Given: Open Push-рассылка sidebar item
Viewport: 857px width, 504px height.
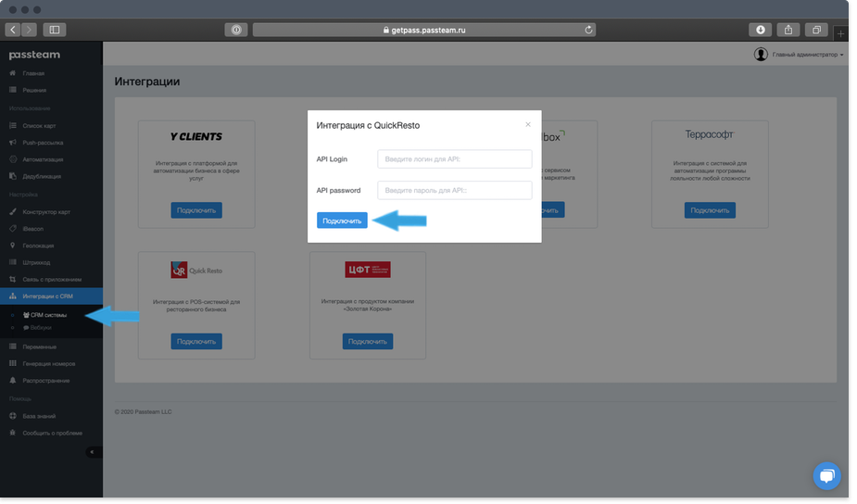Looking at the screenshot, I should pyautogui.click(x=43, y=143).
